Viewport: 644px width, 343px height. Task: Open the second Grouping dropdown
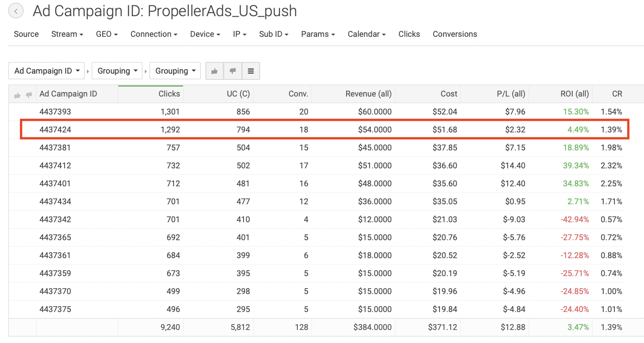pyautogui.click(x=117, y=71)
